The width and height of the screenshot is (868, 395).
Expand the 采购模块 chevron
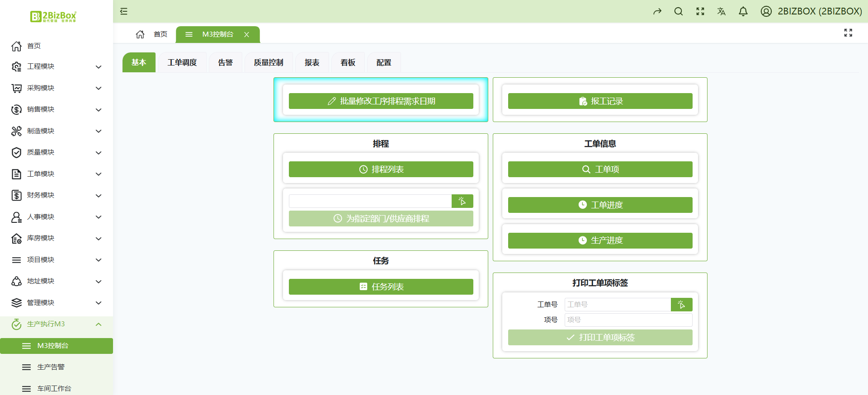99,88
